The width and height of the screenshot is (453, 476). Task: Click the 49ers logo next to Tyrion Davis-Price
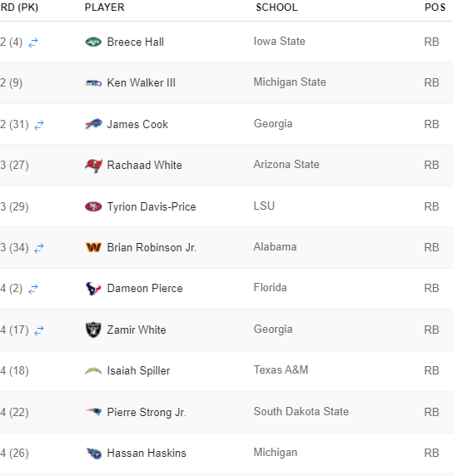pyautogui.click(x=93, y=206)
